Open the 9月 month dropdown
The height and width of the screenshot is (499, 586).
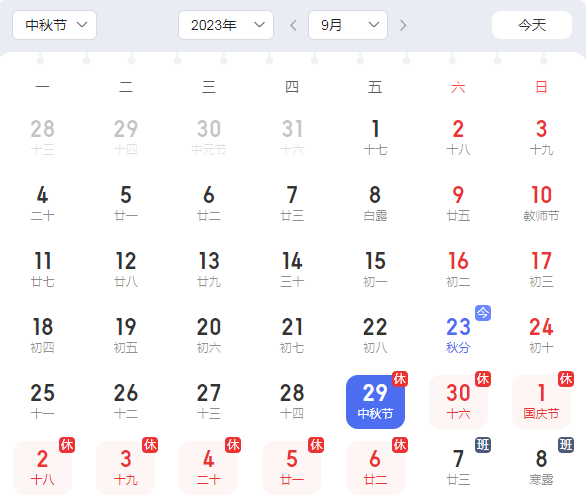pyautogui.click(x=348, y=25)
